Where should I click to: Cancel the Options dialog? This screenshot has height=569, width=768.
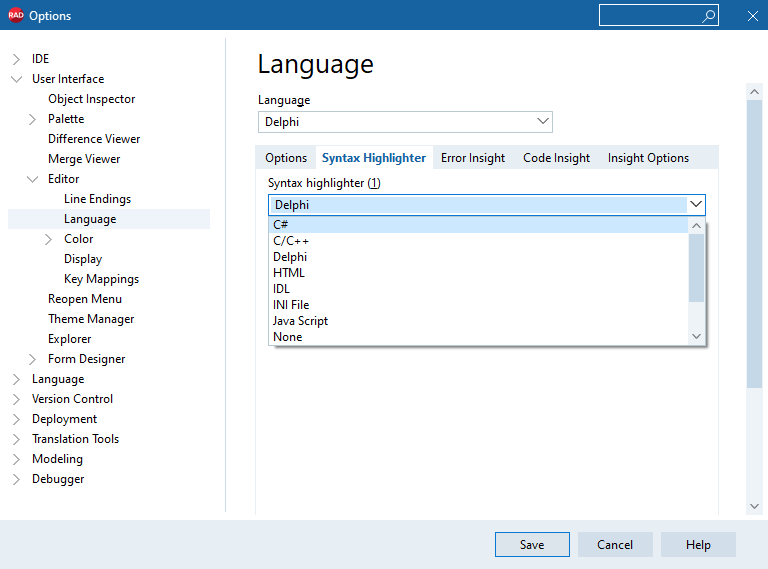point(615,545)
